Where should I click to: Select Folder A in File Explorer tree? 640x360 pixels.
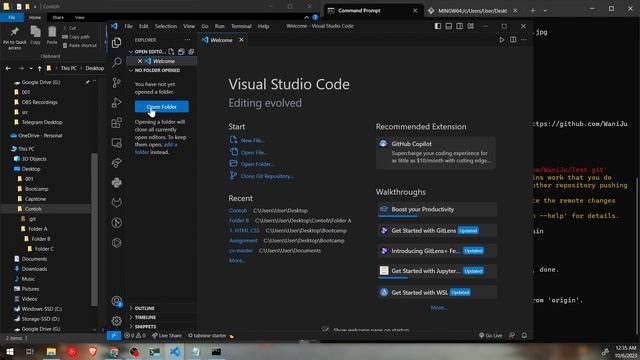[38, 229]
